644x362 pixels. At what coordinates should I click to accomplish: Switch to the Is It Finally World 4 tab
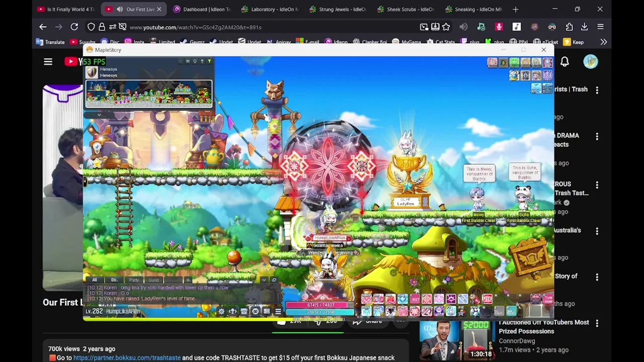65,9
